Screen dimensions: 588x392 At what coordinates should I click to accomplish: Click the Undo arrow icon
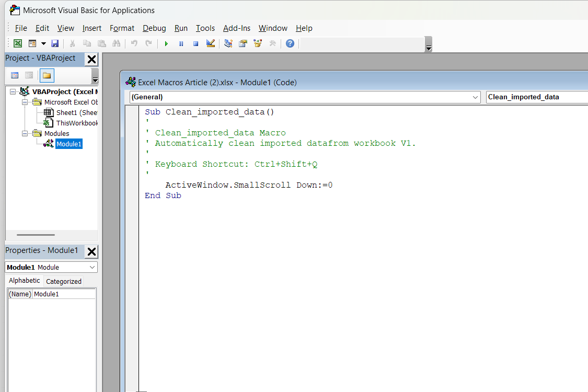click(134, 43)
